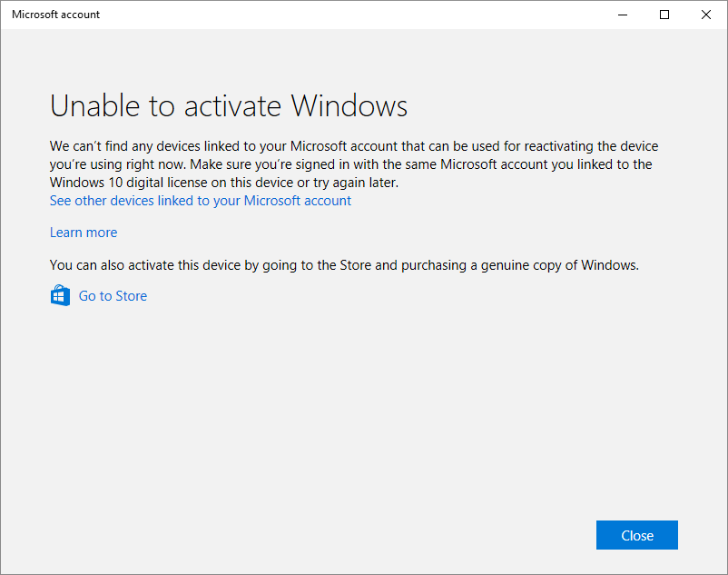The image size is (728, 575).
Task: Click the Windows Store bag icon
Action: click(60, 295)
